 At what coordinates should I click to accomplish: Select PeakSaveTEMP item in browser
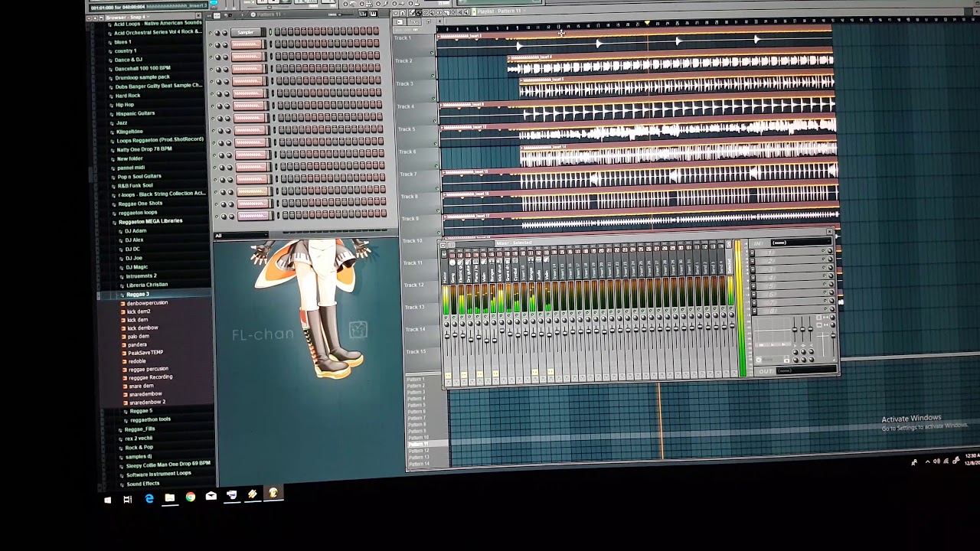click(x=145, y=353)
